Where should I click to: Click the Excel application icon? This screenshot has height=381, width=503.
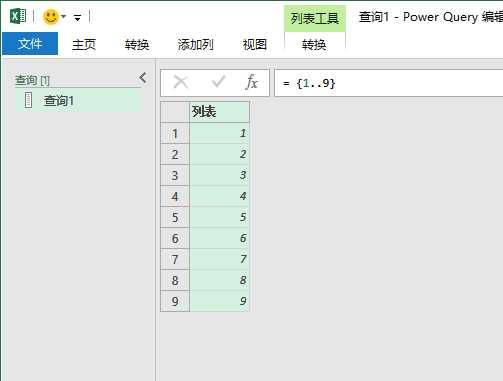point(18,16)
